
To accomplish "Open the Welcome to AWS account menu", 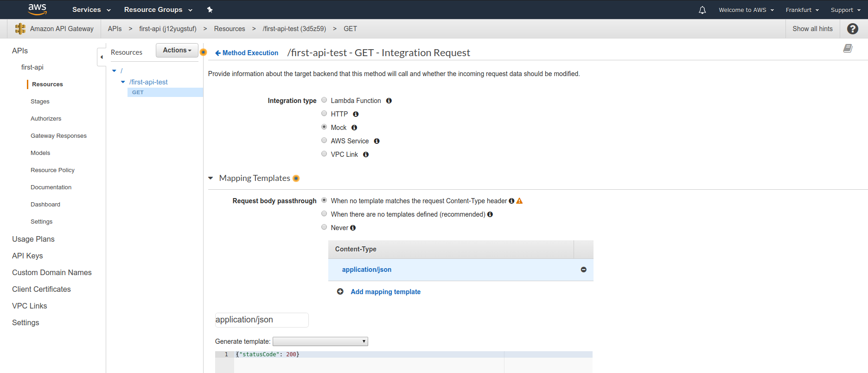I will [x=746, y=10].
